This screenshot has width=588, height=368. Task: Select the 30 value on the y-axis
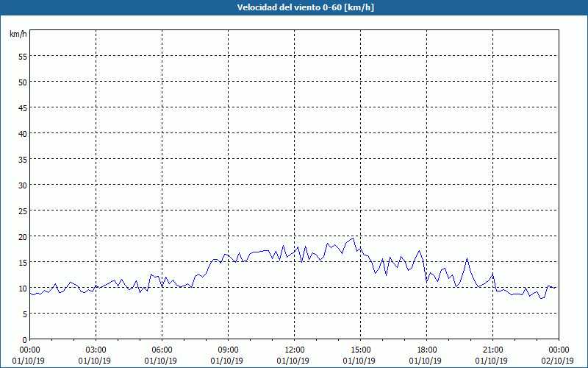click(23, 185)
